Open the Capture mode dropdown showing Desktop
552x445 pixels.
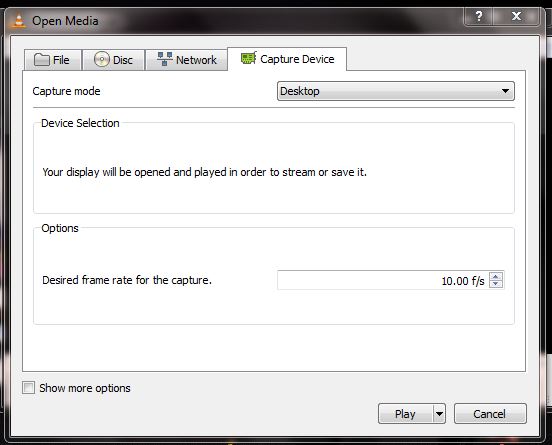click(396, 91)
